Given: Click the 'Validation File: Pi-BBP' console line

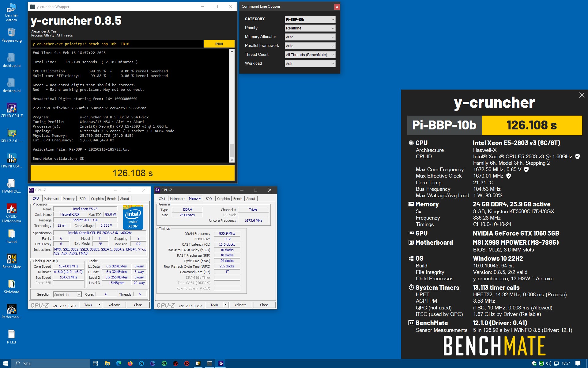Looking at the screenshot, I should 81,149.
